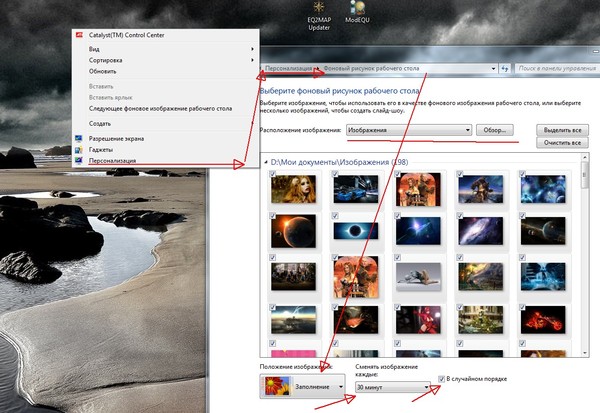Expand the Сортировка submenu
The image size is (600, 413).
pos(165,60)
